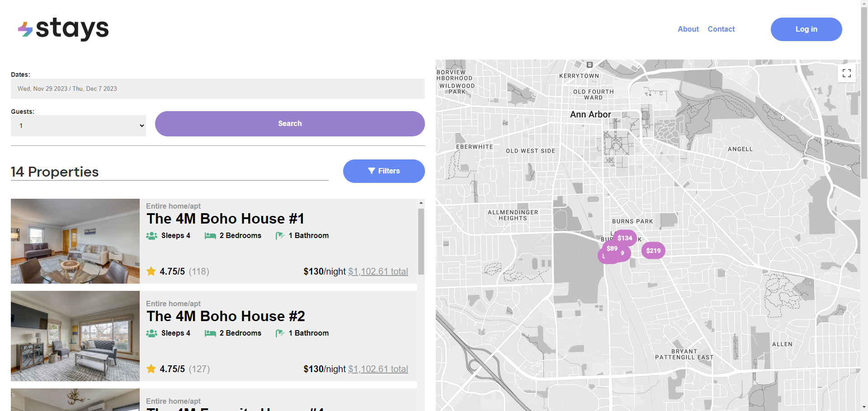Click the 2 Bedrooms text for Boho House #2
Viewport: 868px width, 411px height.
tap(241, 333)
